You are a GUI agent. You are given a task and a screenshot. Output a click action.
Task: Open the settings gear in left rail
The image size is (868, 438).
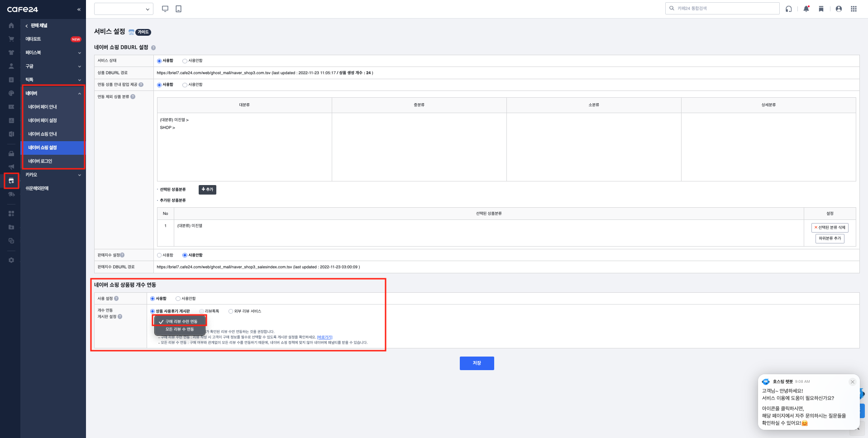(x=11, y=260)
